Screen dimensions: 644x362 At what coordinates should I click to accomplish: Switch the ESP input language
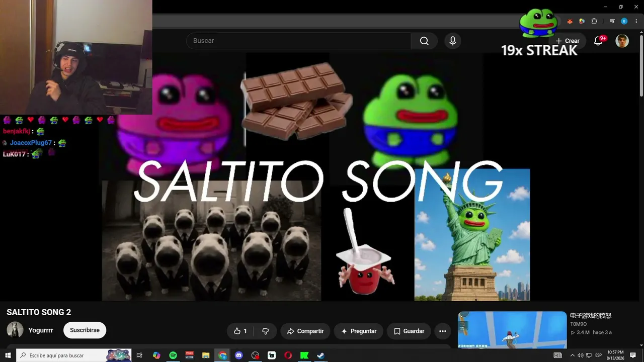click(x=599, y=355)
